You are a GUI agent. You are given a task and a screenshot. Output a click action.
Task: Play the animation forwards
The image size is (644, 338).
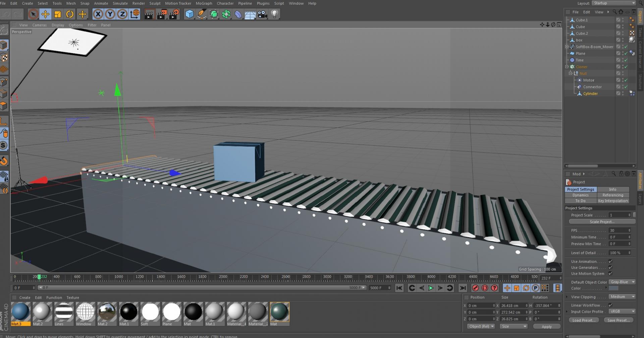coord(431,288)
